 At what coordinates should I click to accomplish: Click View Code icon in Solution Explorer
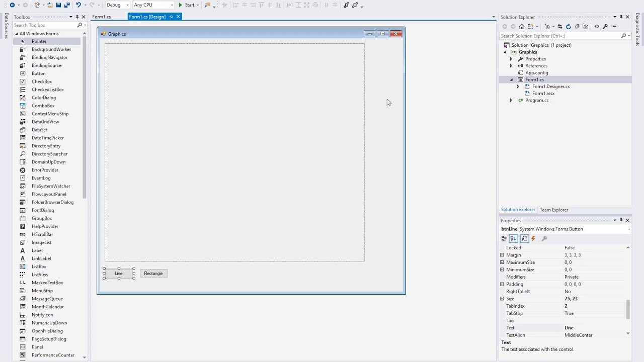pyautogui.click(x=597, y=27)
